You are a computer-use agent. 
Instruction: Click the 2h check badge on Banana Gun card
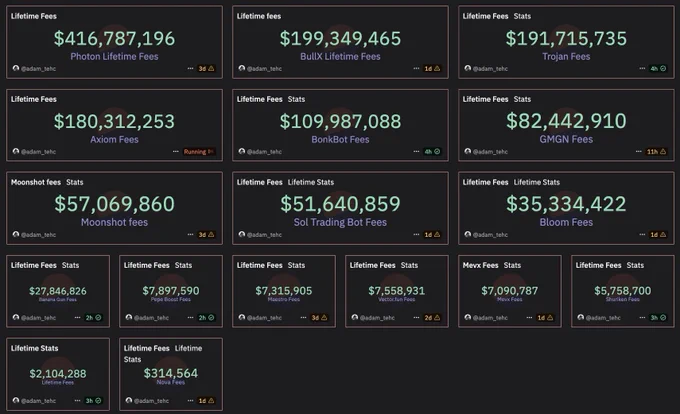coord(93,318)
